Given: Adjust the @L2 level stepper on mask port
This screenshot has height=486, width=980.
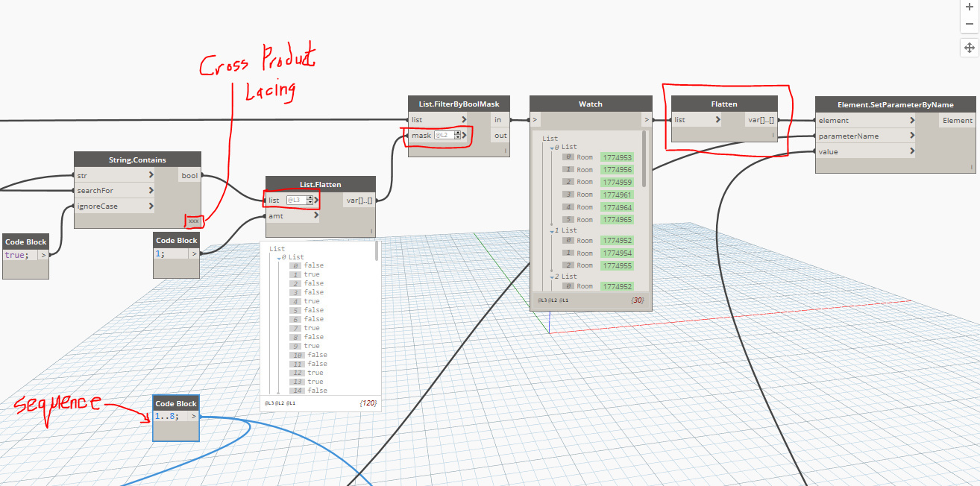Looking at the screenshot, I should (x=456, y=135).
